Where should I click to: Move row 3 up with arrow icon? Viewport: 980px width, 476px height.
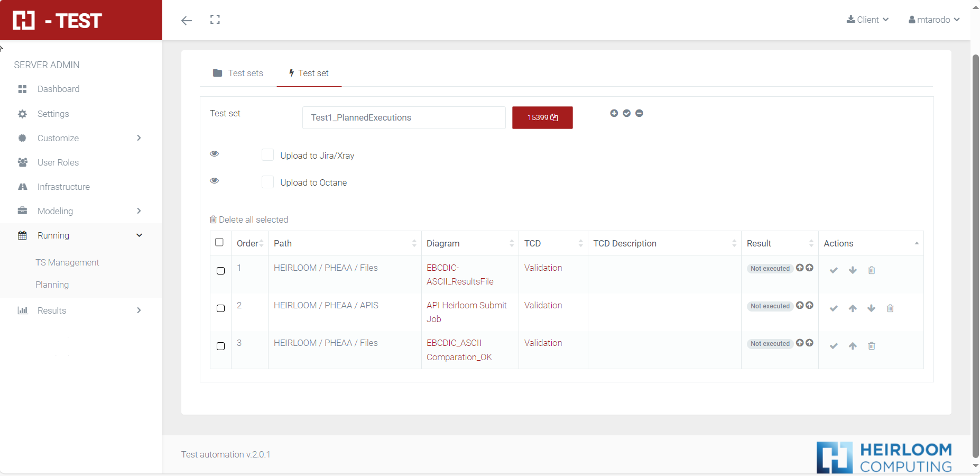[x=853, y=346]
